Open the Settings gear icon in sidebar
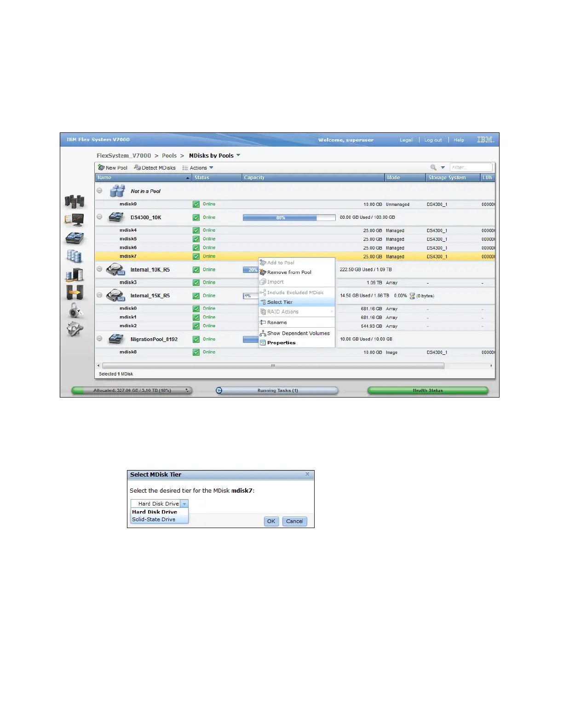The image size is (563, 728). [x=75, y=328]
